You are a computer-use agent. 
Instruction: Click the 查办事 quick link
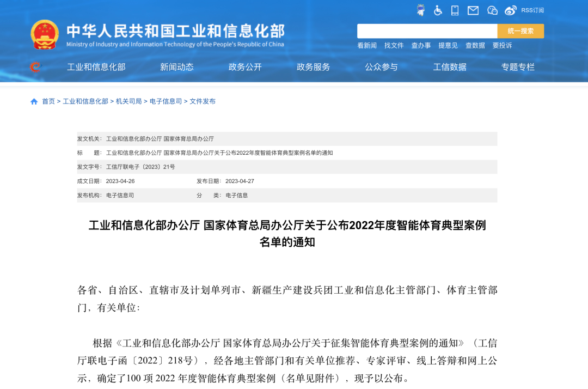pyautogui.click(x=421, y=46)
